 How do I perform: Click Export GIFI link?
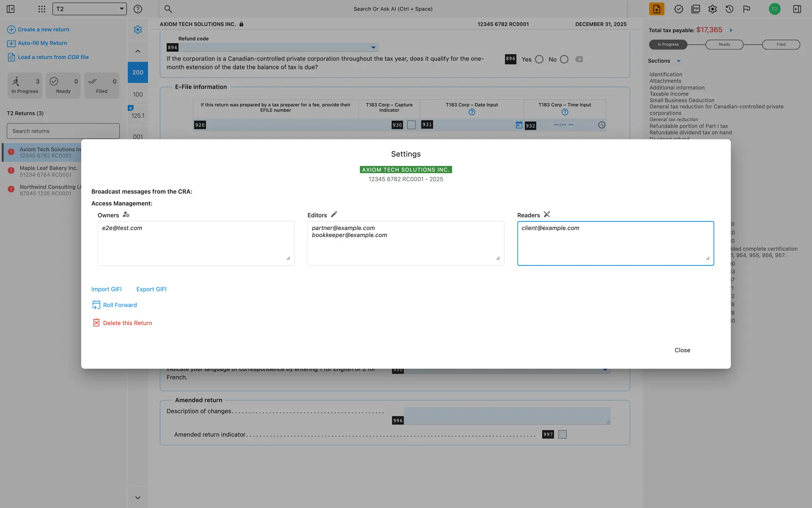tap(151, 289)
